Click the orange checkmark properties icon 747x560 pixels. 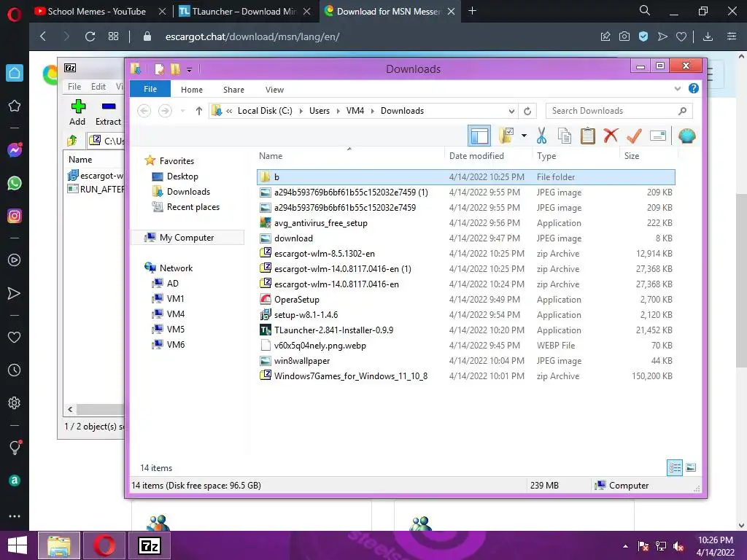(x=634, y=136)
